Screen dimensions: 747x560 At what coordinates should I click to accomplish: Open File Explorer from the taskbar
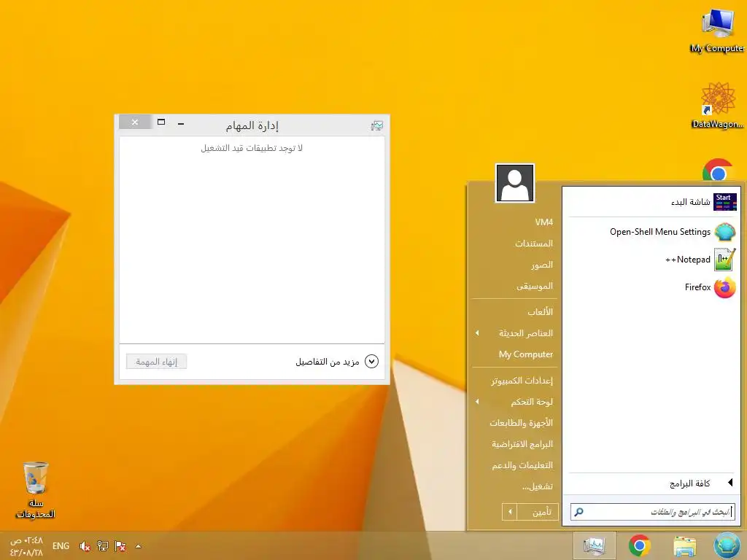point(684,545)
